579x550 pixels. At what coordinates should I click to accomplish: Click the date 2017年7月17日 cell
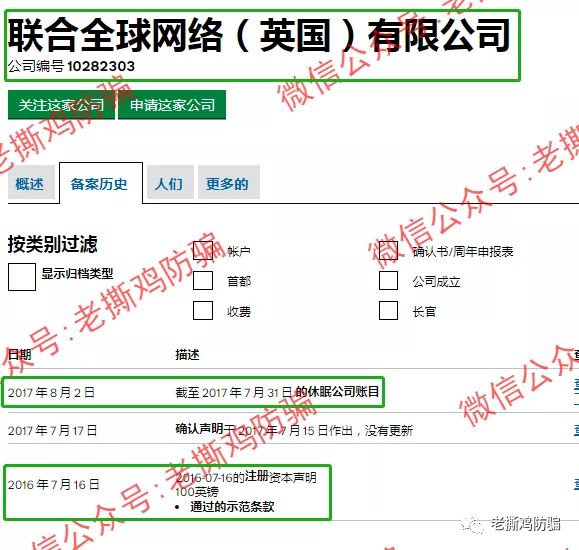pos(52,430)
